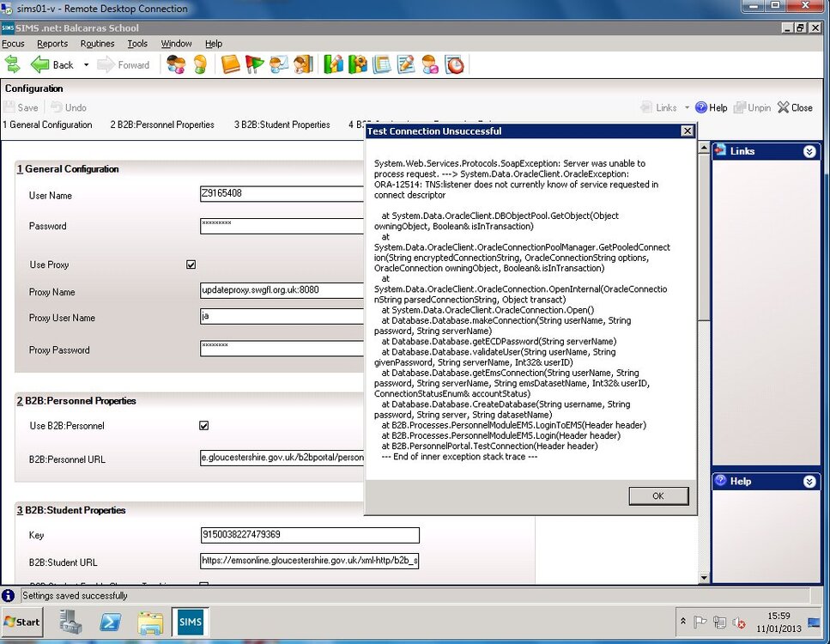Toggle the Use Proxy checkbox
This screenshot has width=830, height=644.
[x=191, y=264]
